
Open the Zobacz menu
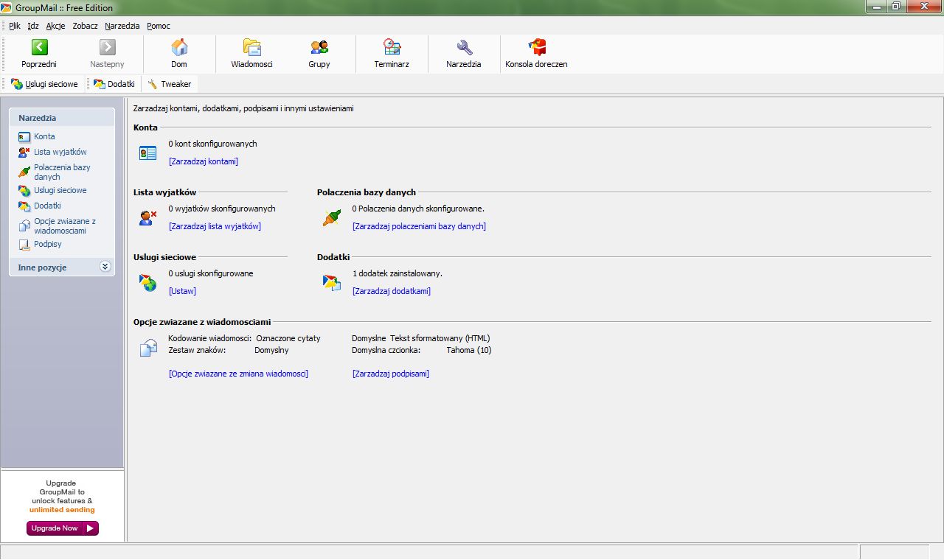click(x=85, y=26)
